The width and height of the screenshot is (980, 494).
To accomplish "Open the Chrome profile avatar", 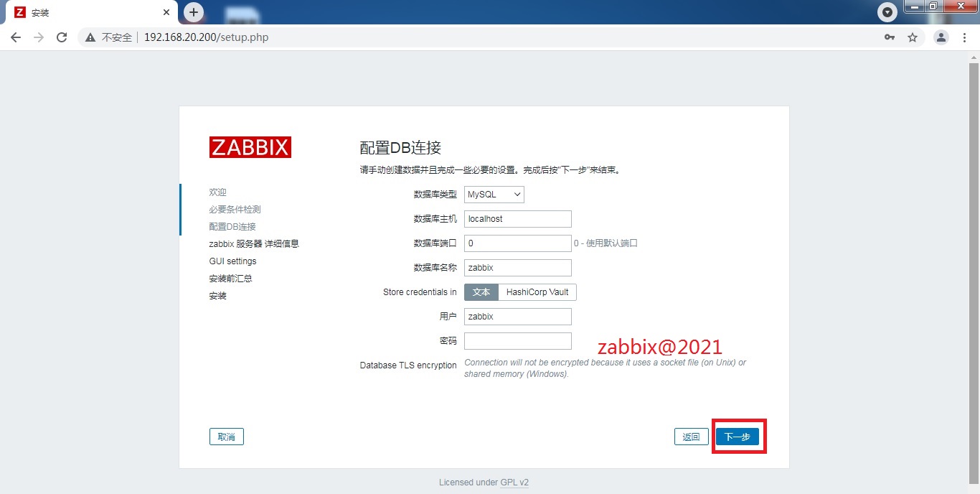I will pyautogui.click(x=941, y=37).
